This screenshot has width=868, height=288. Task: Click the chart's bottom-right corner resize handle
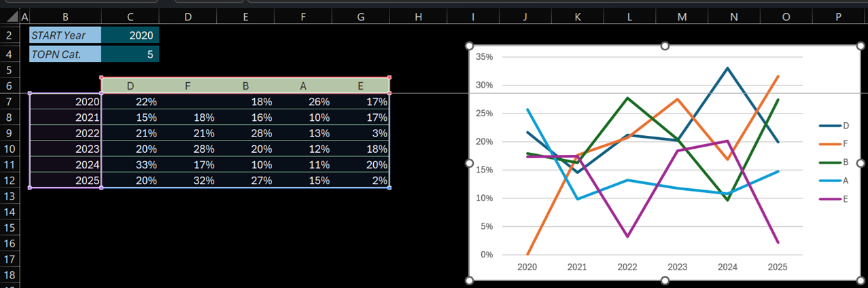[x=860, y=281]
